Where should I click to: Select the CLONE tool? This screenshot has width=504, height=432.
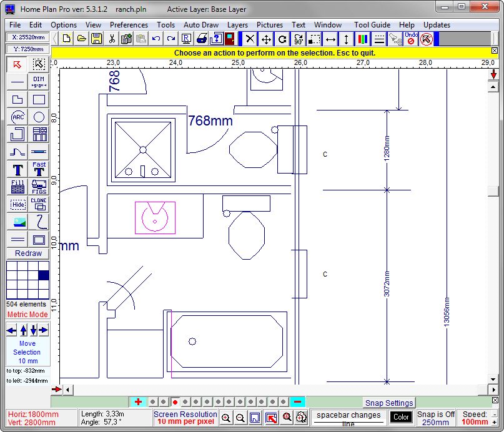[39, 204]
